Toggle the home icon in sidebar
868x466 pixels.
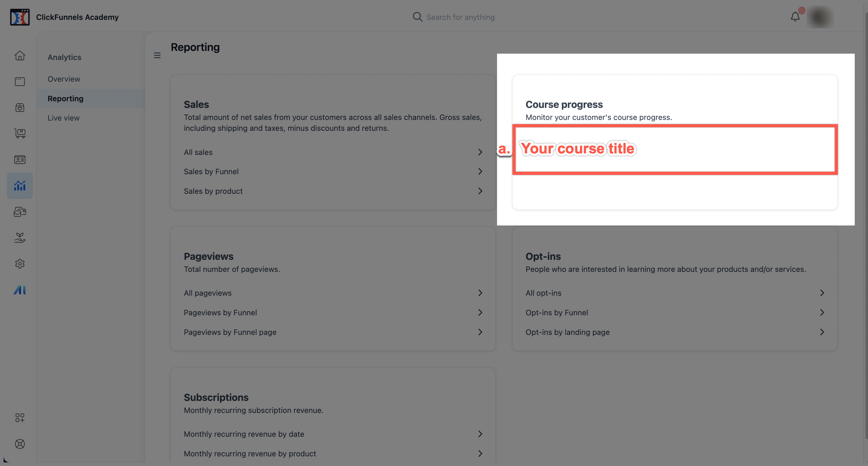coord(20,55)
